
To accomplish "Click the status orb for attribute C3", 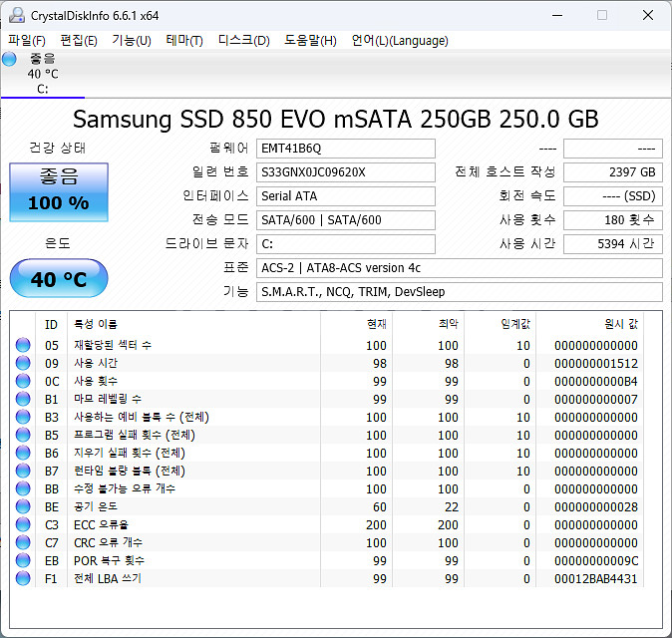I will 23,524.
